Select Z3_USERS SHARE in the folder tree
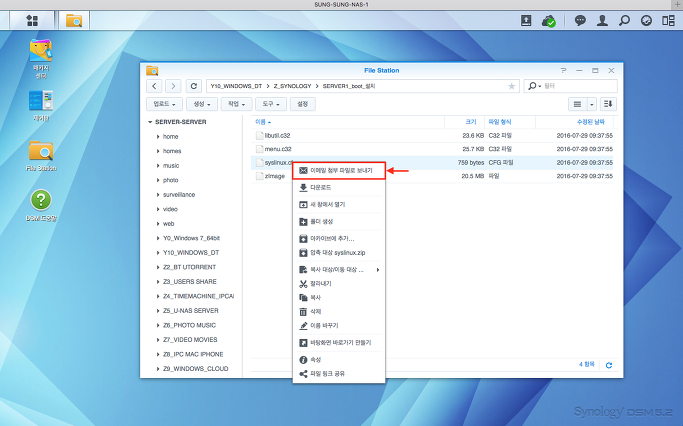The width and height of the screenshot is (683, 426). click(x=189, y=282)
